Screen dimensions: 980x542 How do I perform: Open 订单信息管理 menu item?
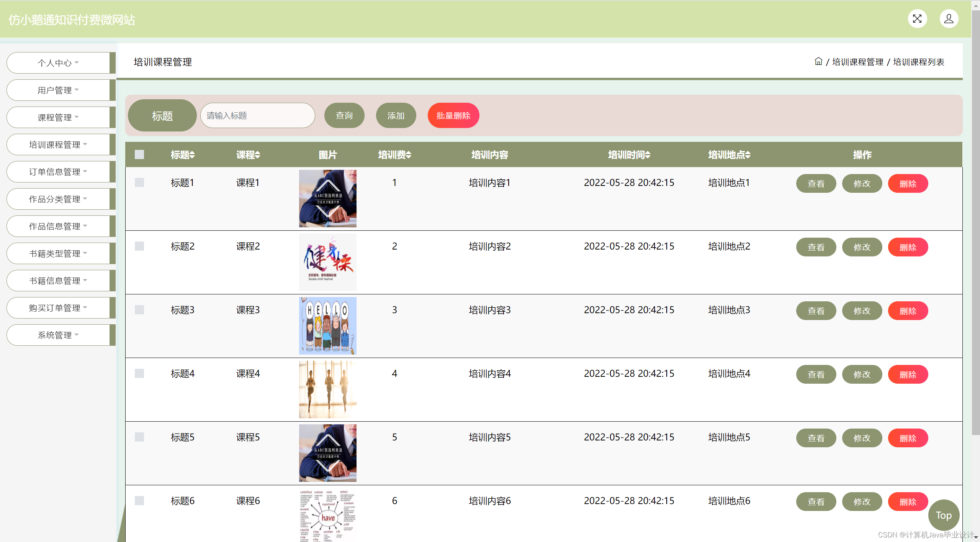pyautogui.click(x=58, y=172)
